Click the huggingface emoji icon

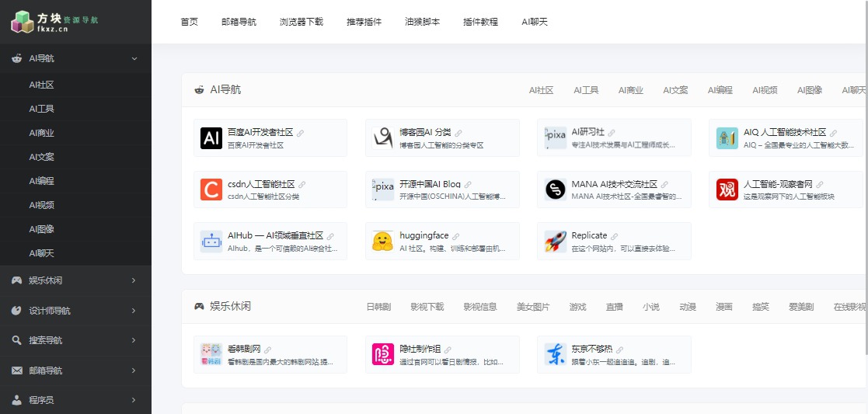coord(382,242)
